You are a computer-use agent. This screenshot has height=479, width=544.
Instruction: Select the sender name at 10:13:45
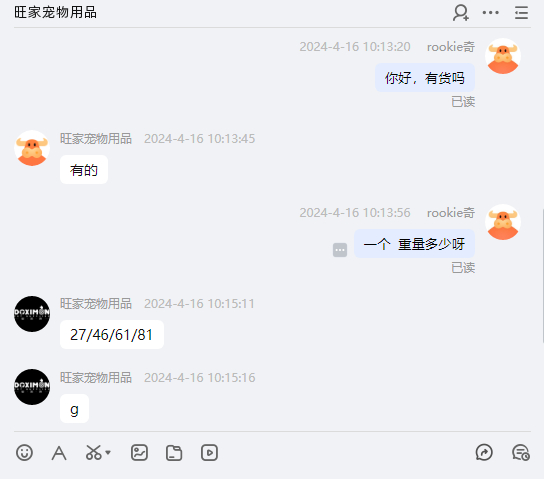[x=96, y=139]
